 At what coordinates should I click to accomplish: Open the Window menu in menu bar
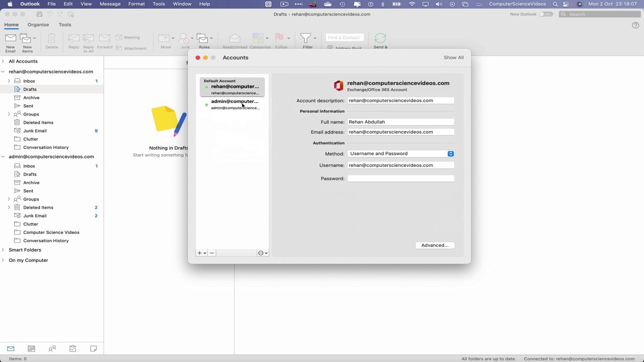coord(182,4)
